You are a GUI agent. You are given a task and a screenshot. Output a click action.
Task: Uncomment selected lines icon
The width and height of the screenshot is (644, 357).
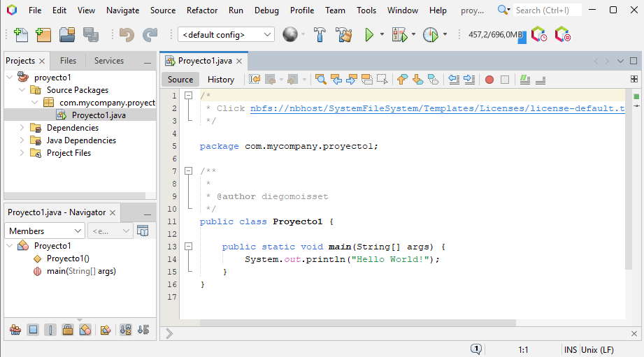(x=541, y=80)
